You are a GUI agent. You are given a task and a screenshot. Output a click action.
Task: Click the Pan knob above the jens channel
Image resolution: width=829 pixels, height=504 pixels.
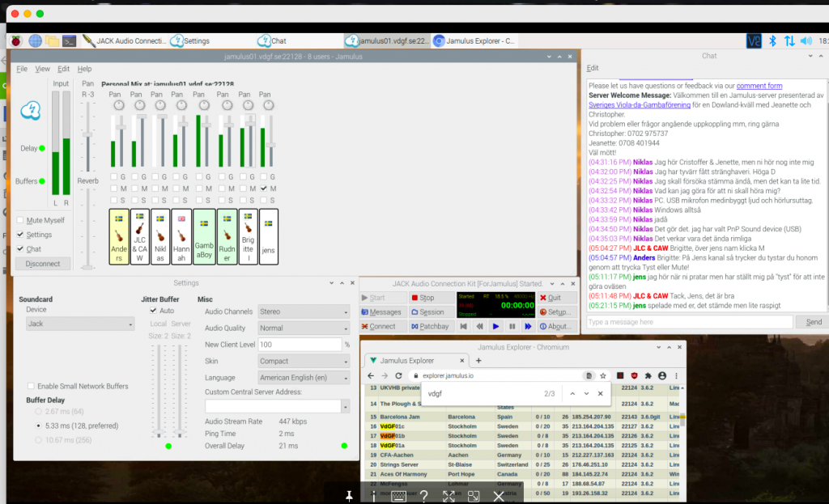pyautogui.click(x=269, y=105)
